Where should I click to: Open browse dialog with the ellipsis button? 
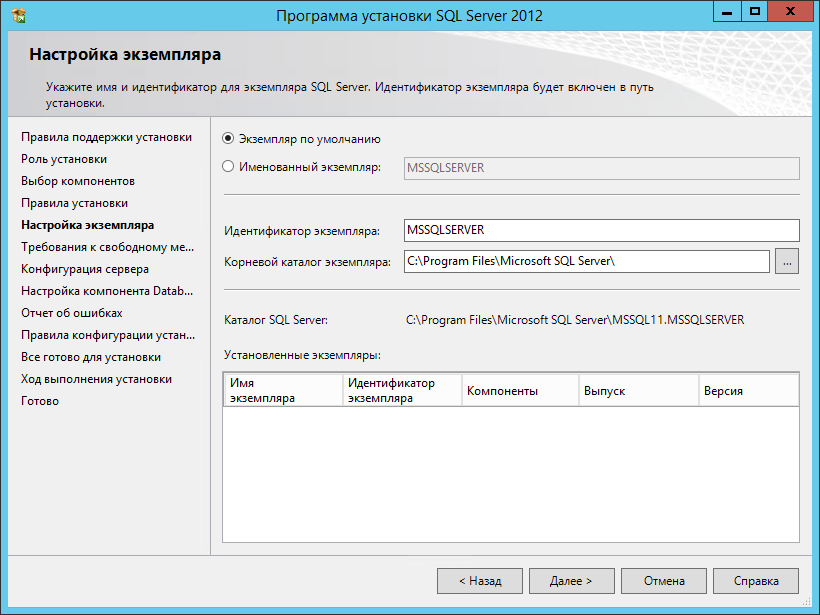tap(787, 261)
